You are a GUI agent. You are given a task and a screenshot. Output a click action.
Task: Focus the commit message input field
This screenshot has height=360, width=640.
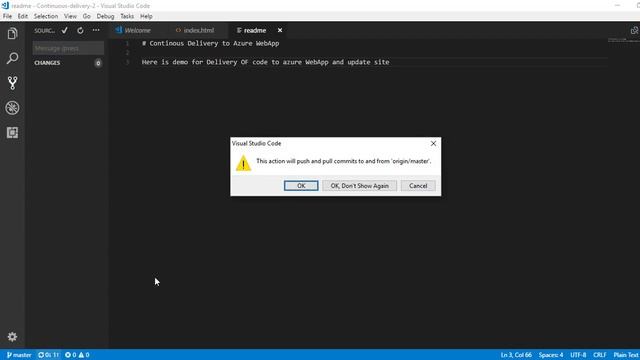[68, 48]
